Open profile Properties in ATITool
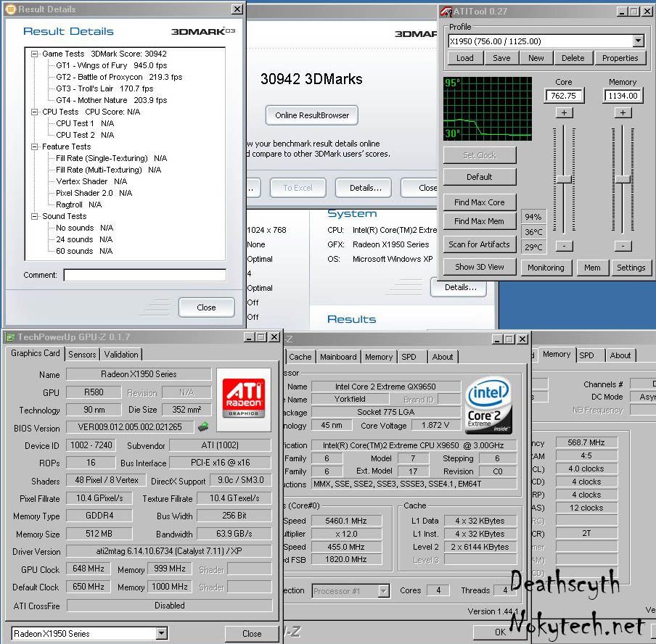Screen dimensions: 656x644 (620, 58)
